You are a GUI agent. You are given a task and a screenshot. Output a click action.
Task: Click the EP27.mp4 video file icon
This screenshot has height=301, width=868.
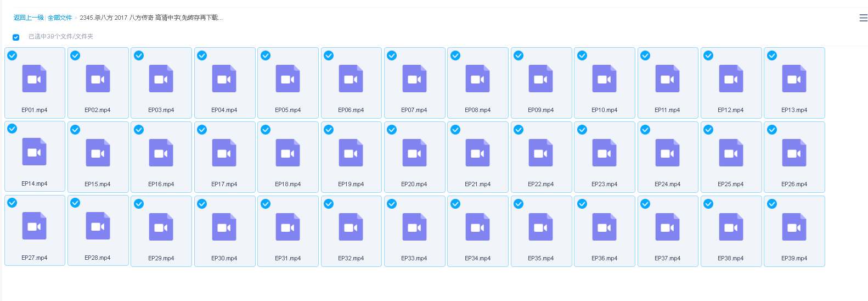[34, 227]
